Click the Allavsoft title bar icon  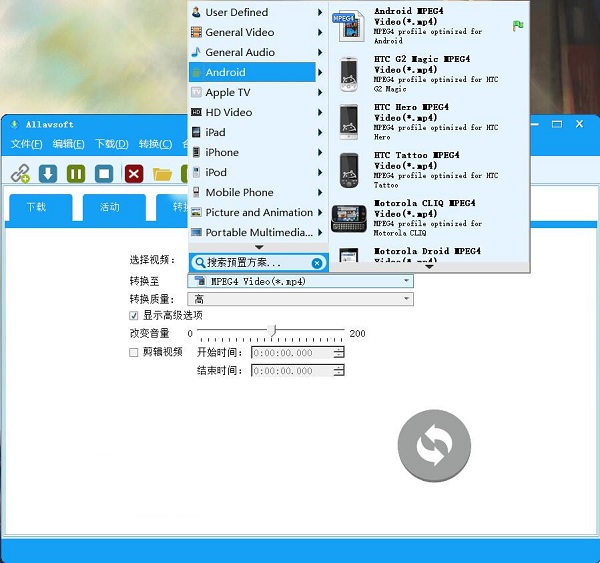[15, 124]
